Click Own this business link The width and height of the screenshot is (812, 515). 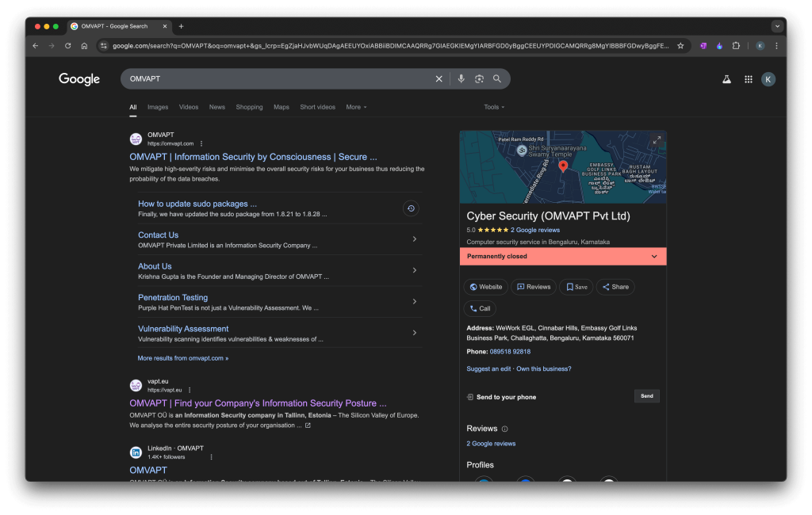tap(544, 369)
